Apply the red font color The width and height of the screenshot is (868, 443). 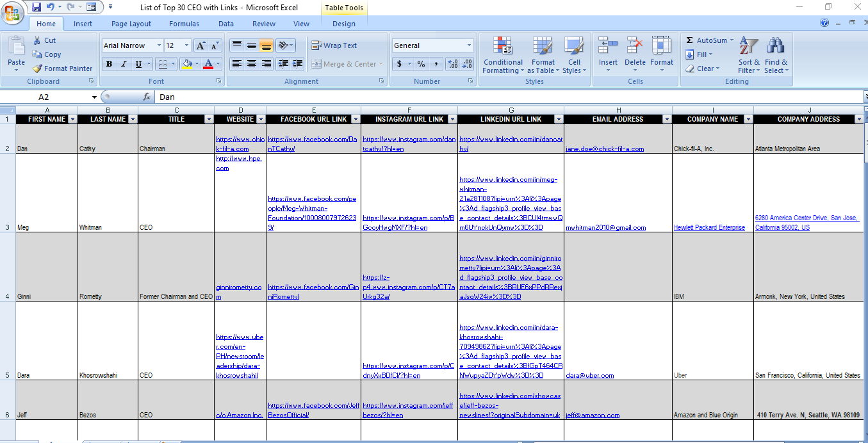(208, 64)
